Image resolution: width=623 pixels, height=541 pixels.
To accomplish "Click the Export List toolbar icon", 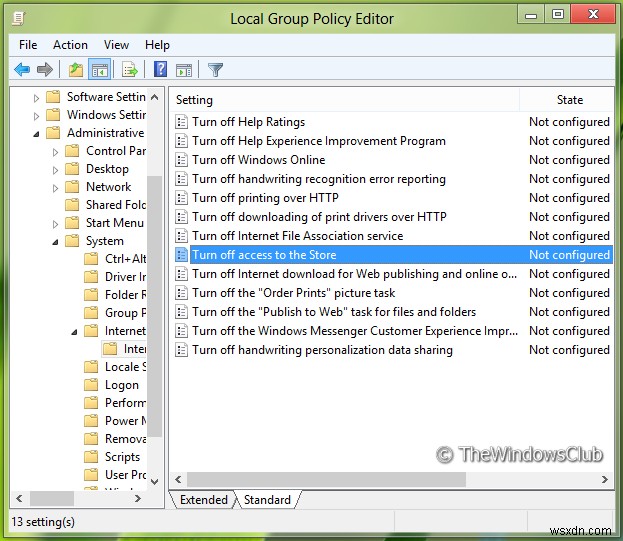I will point(130,70).
